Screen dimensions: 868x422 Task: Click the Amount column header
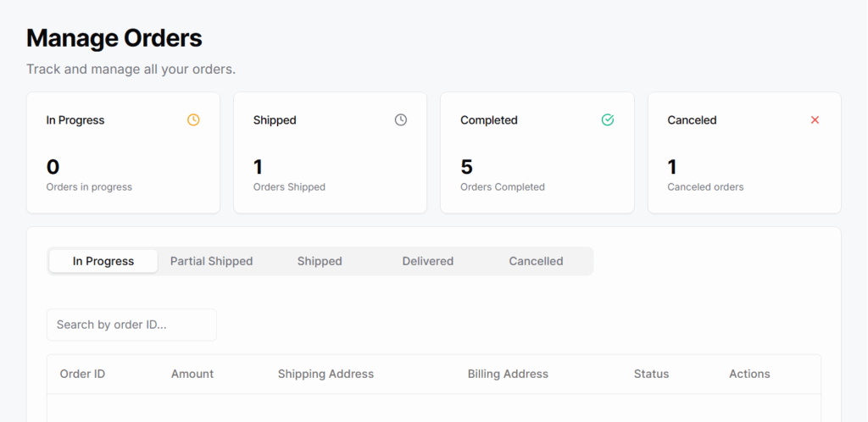pos(192,374)
